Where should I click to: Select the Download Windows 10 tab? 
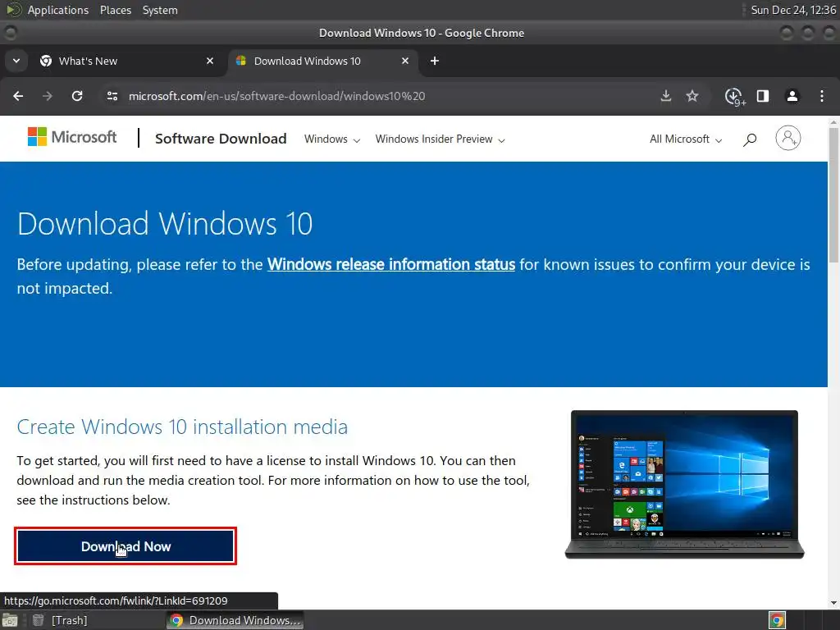click(322, 61)
